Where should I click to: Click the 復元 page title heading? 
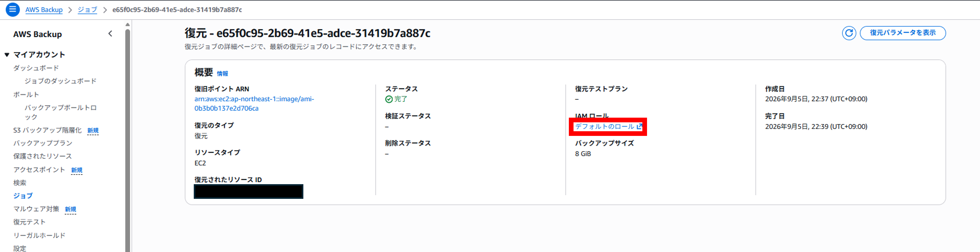pos(307,33)
